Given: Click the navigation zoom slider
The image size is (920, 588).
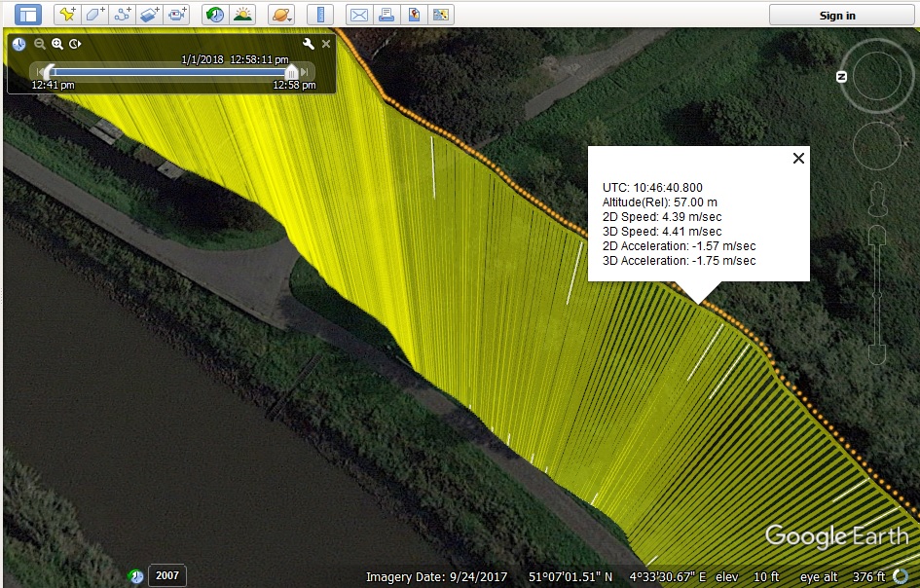Looking at the screenshot, I should tap(877, 295).
